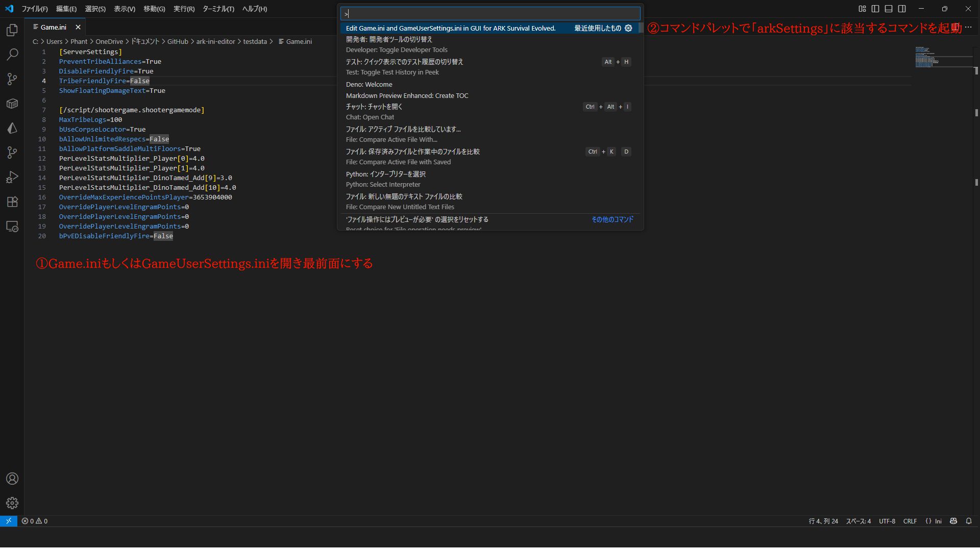Click the Accounts icon

pos(12,479)
